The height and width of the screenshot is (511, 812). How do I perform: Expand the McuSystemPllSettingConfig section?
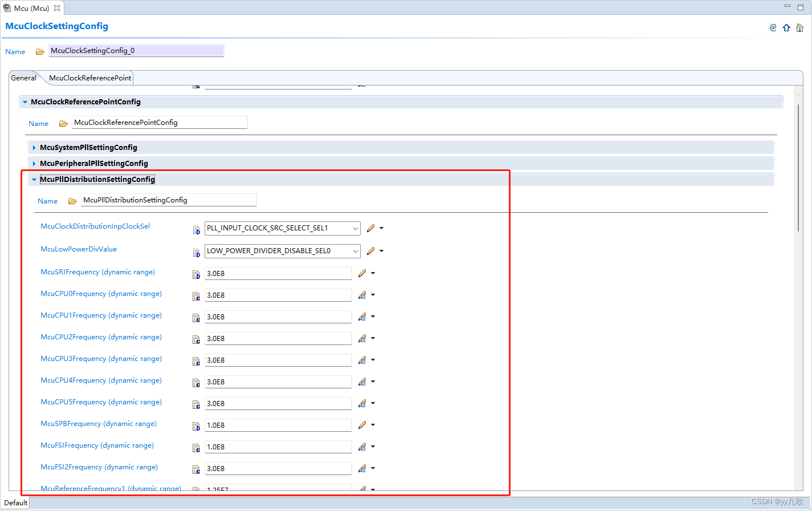point(34,148)
